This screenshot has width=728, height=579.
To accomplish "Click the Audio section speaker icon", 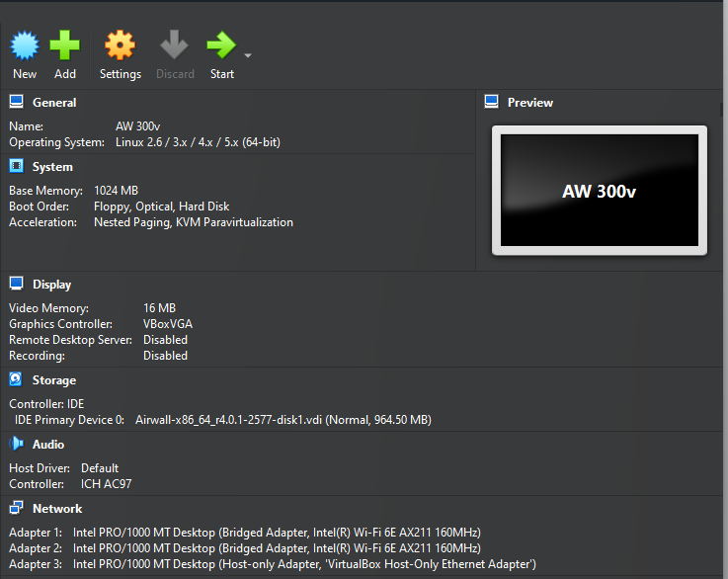I will tap(16, 444).
